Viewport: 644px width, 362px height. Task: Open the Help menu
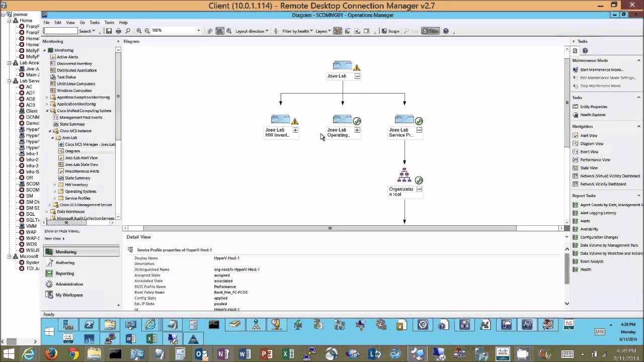123,23
